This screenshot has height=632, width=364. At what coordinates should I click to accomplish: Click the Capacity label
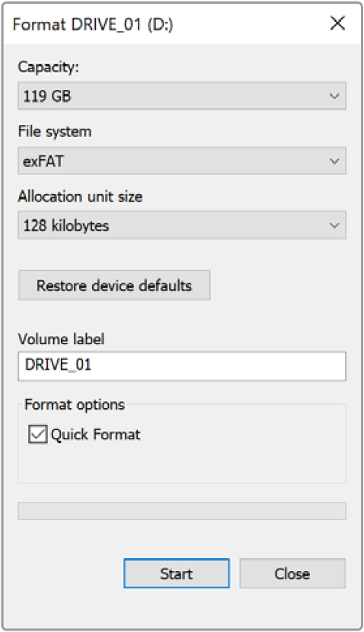[49, 67]
